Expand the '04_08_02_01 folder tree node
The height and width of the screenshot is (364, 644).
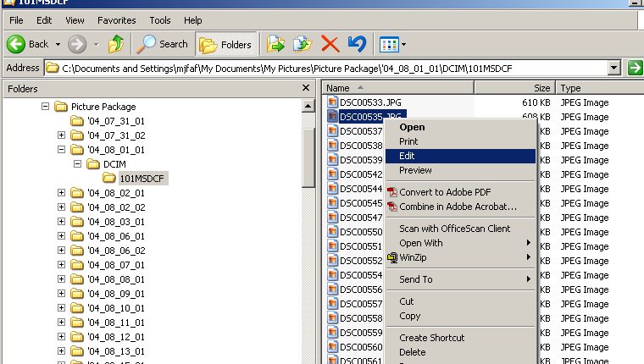click(61, 193)
